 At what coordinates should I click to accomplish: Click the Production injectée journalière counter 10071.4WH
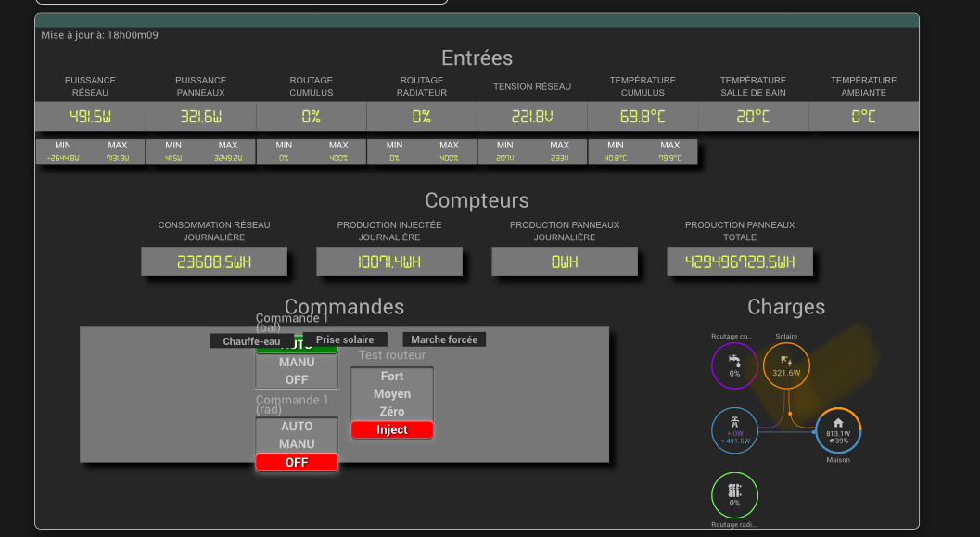click(389, 262)
